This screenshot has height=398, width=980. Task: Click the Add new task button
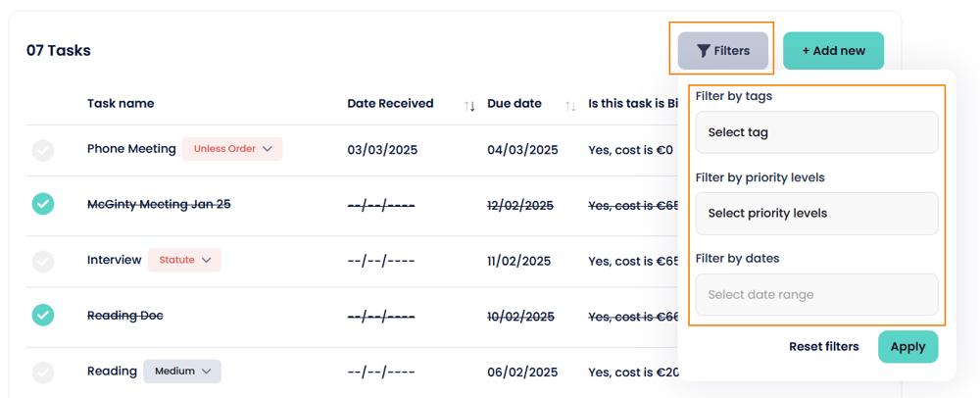[833, 51]
